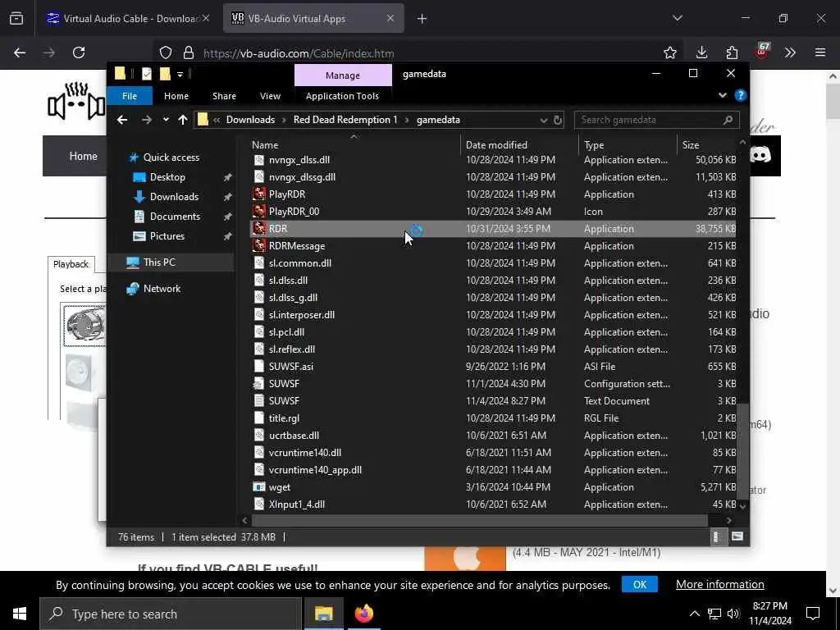
Task: Click the search magnifier in gamedata search box
Action: [728, 120]
